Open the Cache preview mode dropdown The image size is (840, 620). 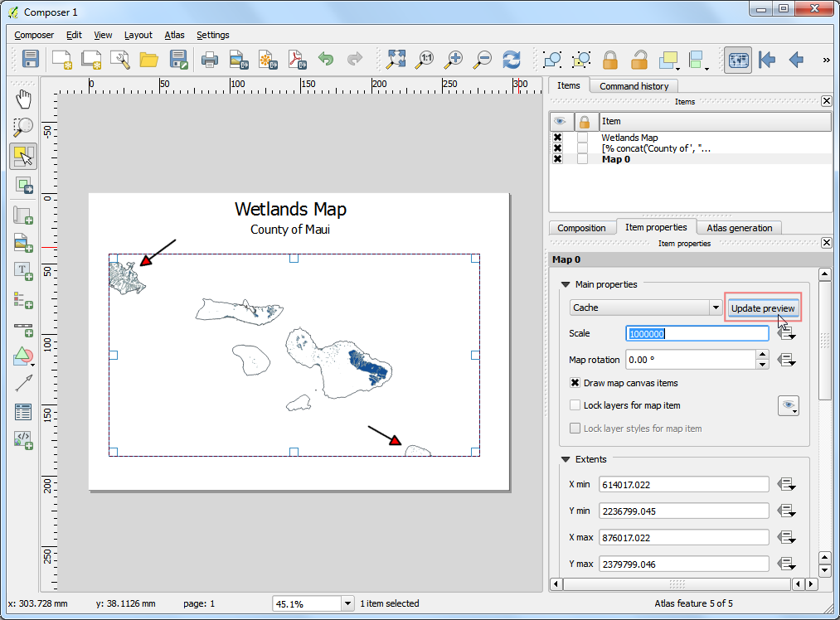(x=645, y=308)
